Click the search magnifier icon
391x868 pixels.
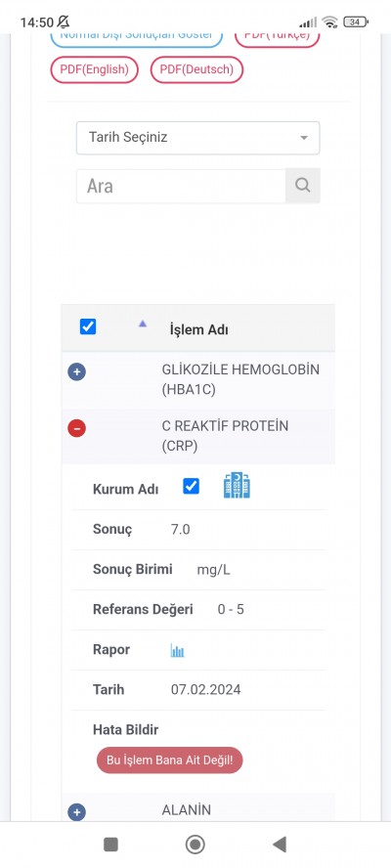click(x=302, y=186)
